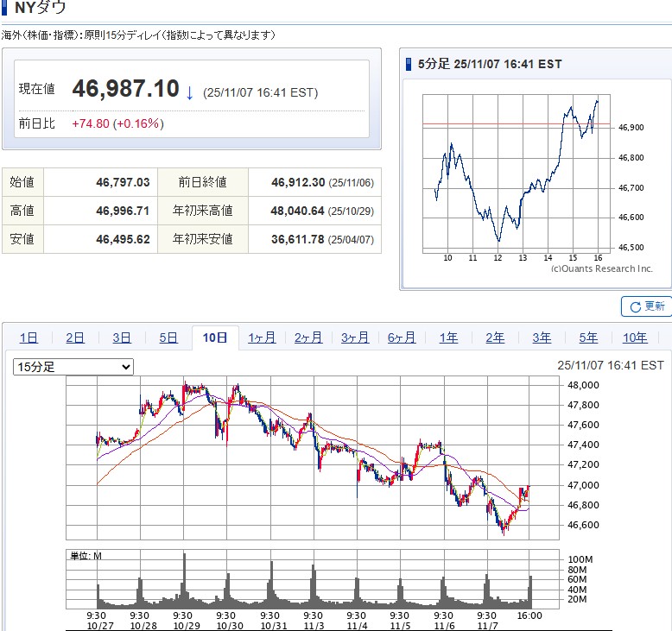Click the blue down-arrow beside current price
The height and width of the screenshot is (631, 672).
[189, 92]
